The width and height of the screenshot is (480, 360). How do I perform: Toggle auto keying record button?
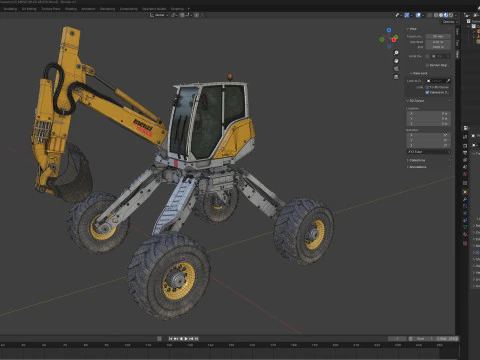point(159,339)
